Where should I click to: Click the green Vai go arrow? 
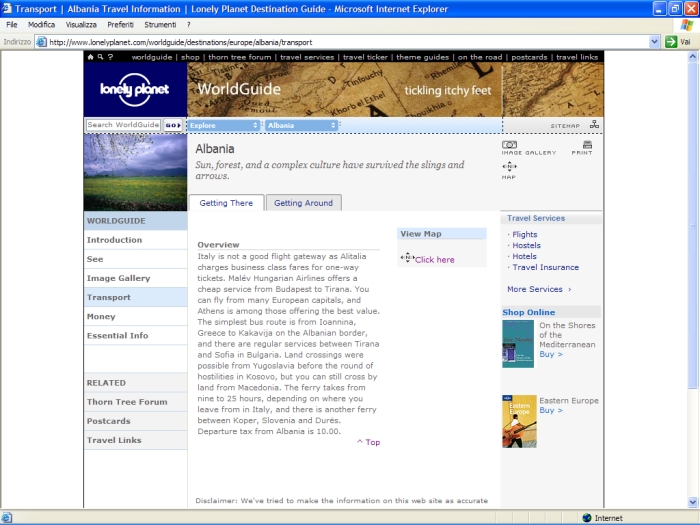tap(671, 42)
